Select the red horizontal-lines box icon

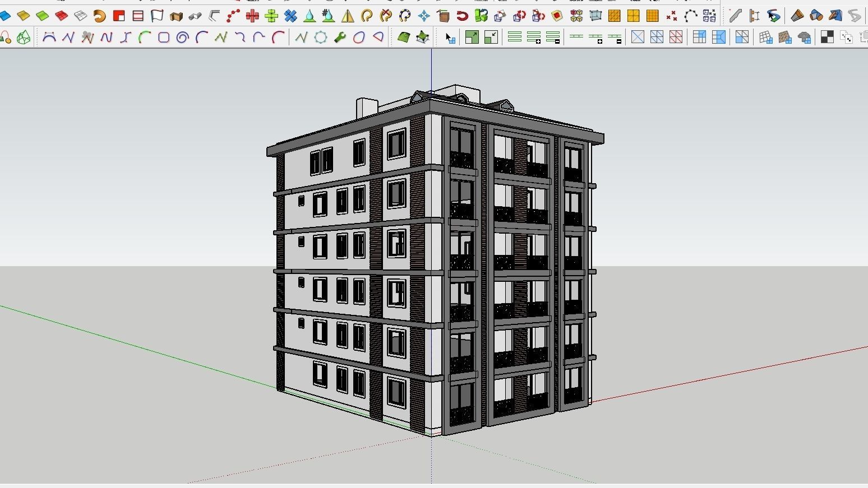coord(137,16)
